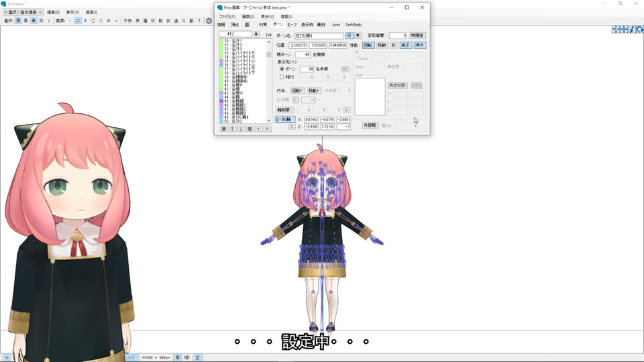Open 表示(V) menu in PmxView window
The width and height of the screenshot is (644, 362).
(72, 12)
